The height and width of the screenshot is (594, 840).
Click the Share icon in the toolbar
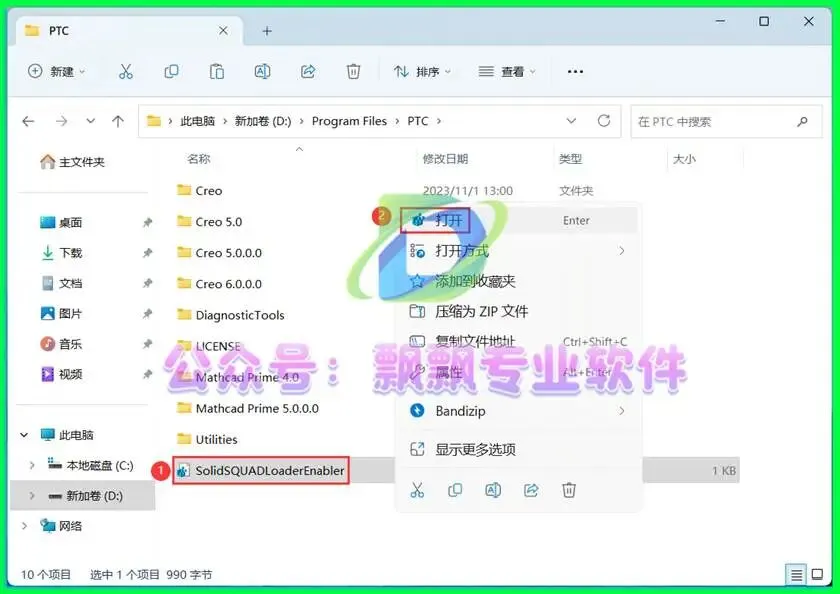click(308, 71)
